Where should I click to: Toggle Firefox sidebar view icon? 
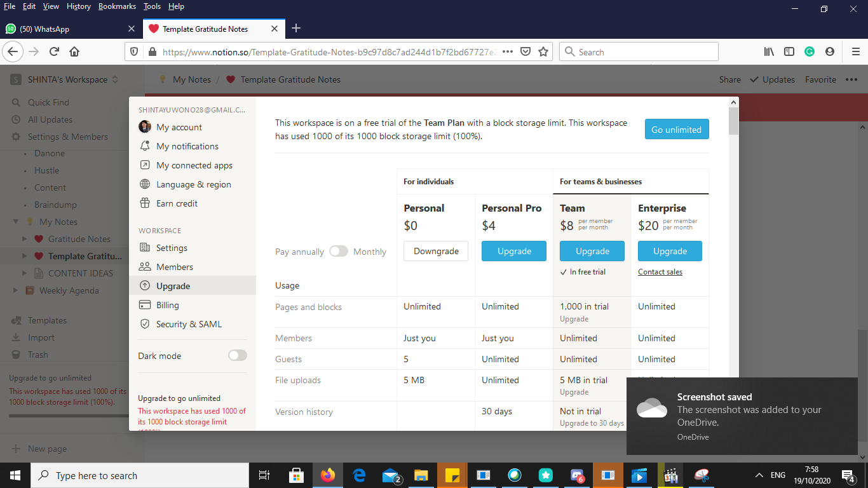[789, 52]
